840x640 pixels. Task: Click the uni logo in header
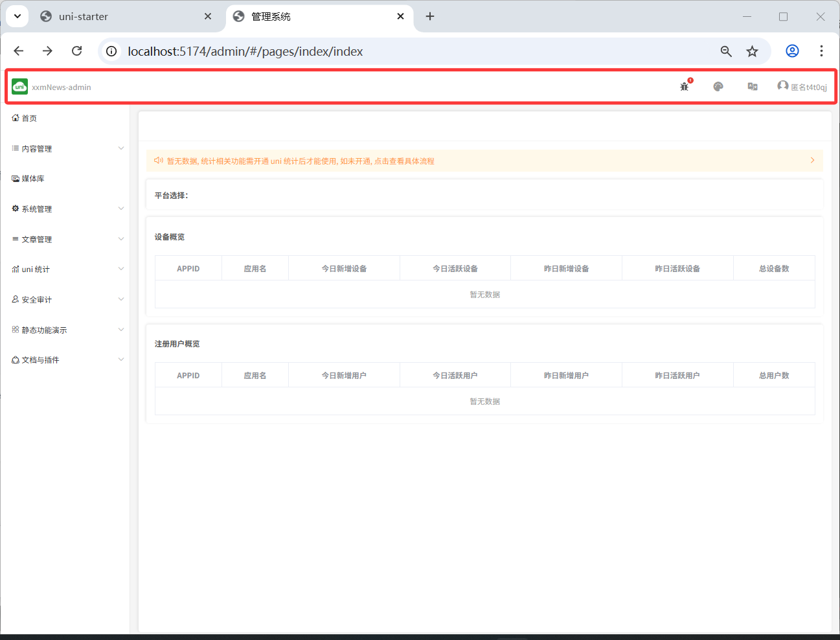click(x=20, y=87)
